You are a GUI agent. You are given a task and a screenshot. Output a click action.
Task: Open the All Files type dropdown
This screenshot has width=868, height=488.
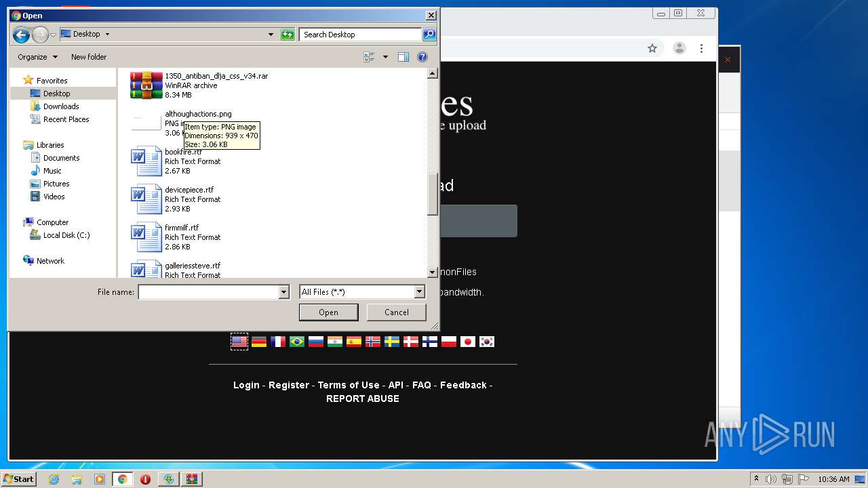click(362, 292)
